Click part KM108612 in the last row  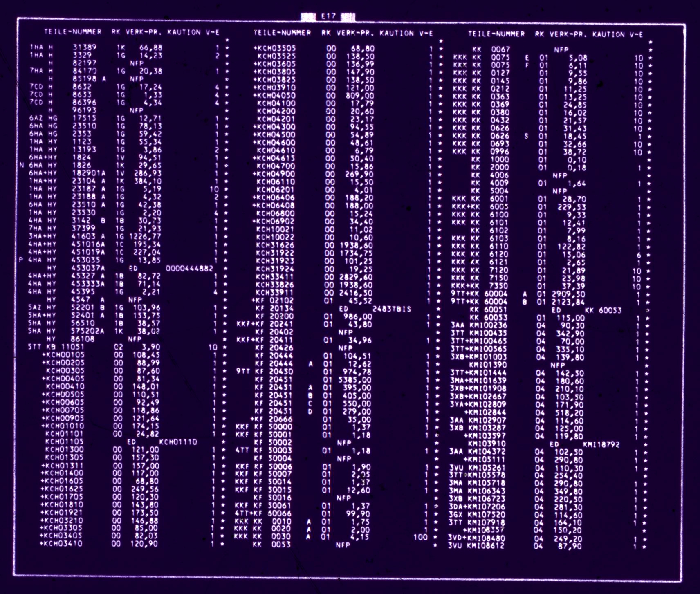coord(486,546)
